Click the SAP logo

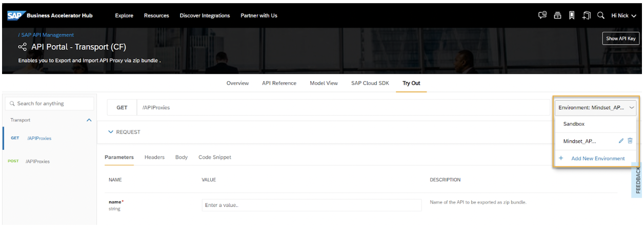point(15,15)
